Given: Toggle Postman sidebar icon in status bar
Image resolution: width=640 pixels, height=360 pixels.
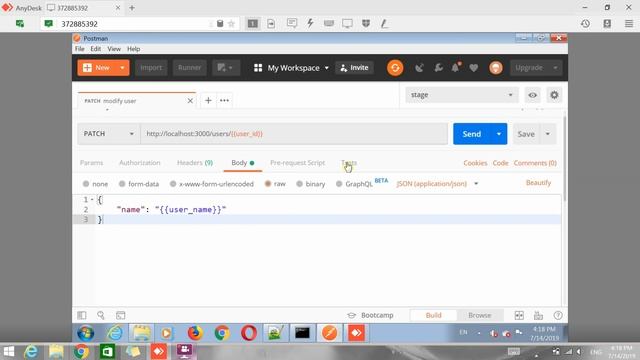Looking at the screenshot, I should click(82, 315).
